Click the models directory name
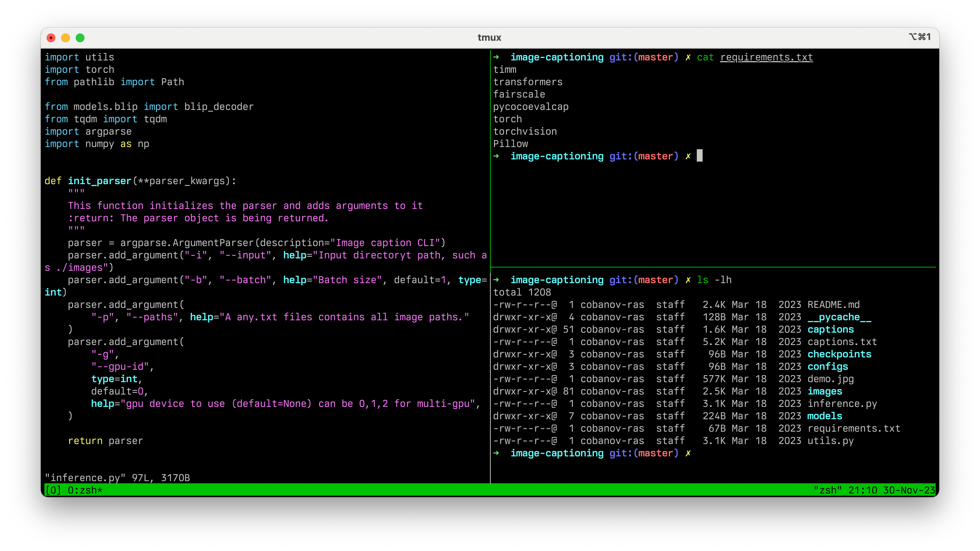This screenshot has height=551, width=980. pyautogui.click(x=825, y=416)
